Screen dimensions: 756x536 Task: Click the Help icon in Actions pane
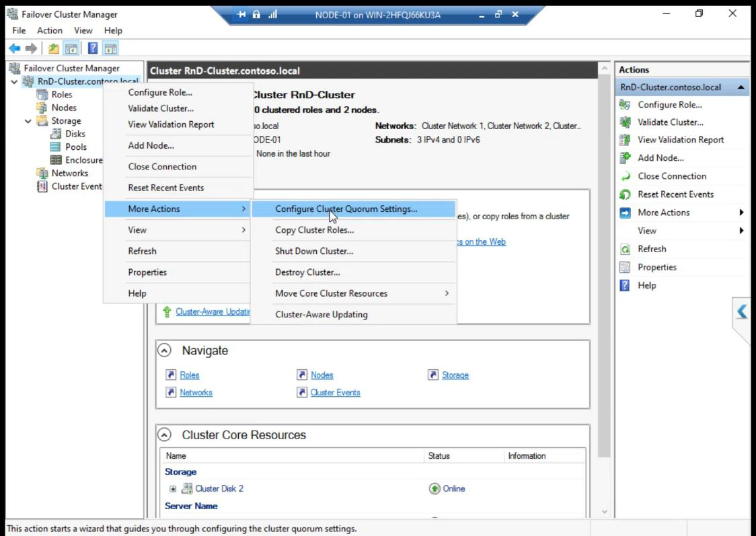625,285
